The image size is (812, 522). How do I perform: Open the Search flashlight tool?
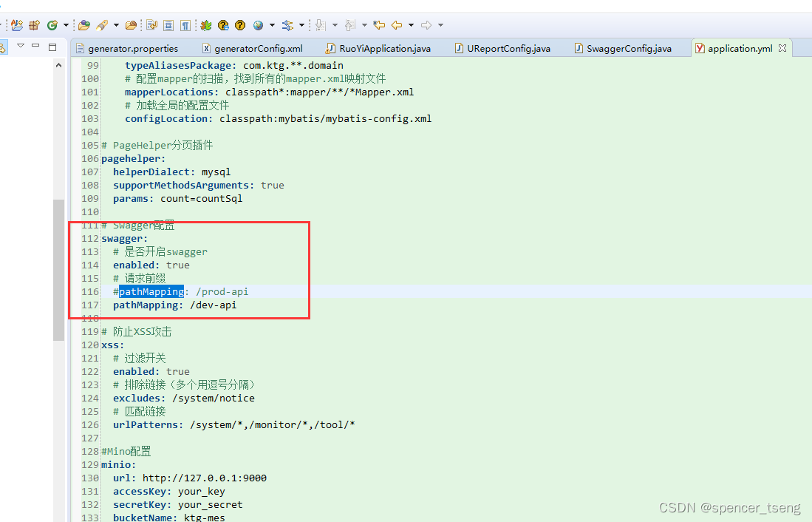click(102, 24)
